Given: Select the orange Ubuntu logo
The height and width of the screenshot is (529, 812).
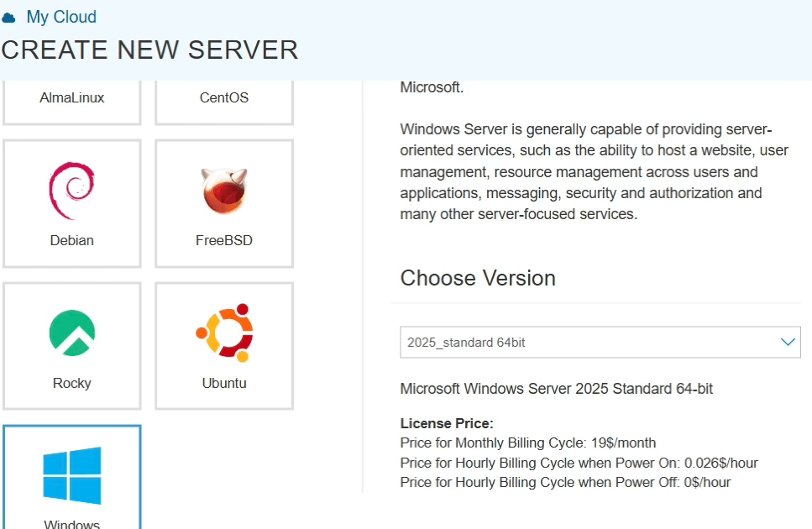Looking at the screenshot, I should coord(224,333).
